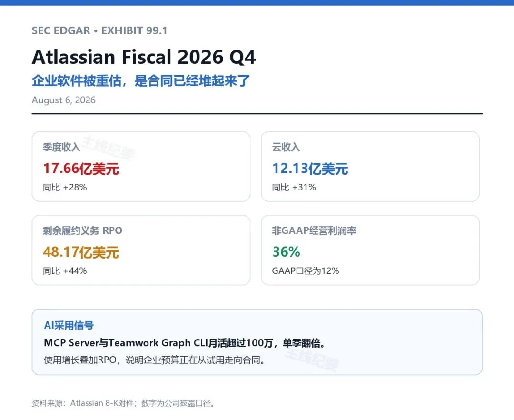Click the 资料来源 Atlassian 8-K footer note
This screenshot has width=514, height=420.
[x=124, y=403]
